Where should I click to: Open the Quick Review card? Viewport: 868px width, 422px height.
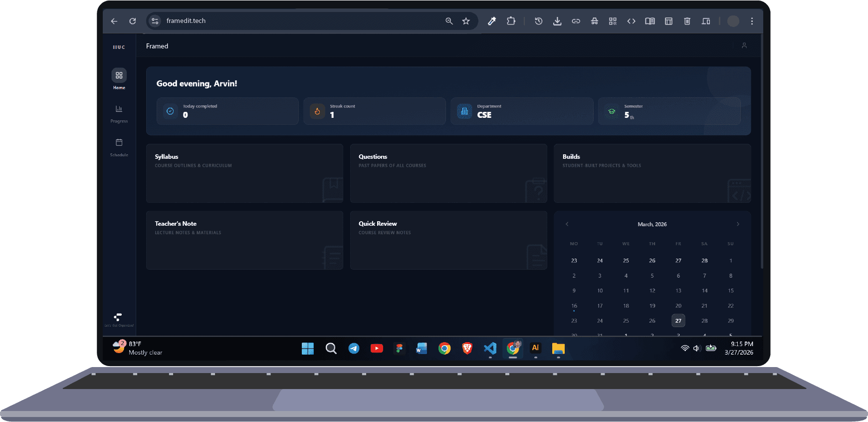[x=448, y=240]
